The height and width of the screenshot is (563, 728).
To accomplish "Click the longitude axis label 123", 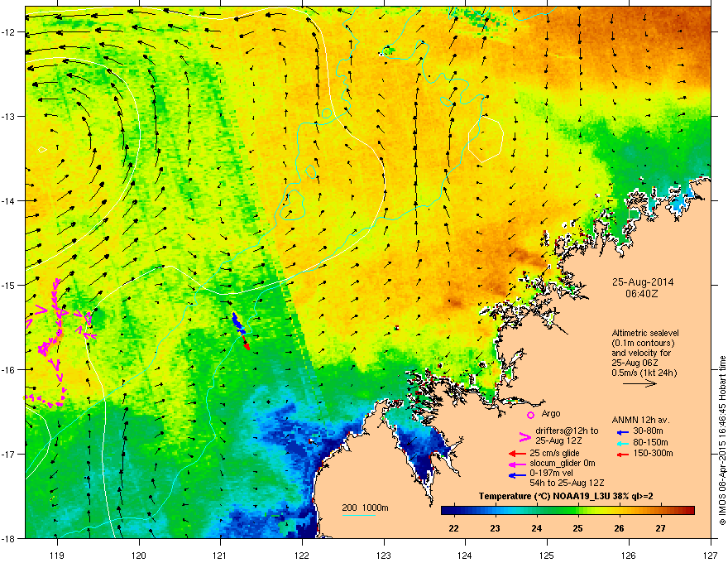I will click(x=384, y=555).
